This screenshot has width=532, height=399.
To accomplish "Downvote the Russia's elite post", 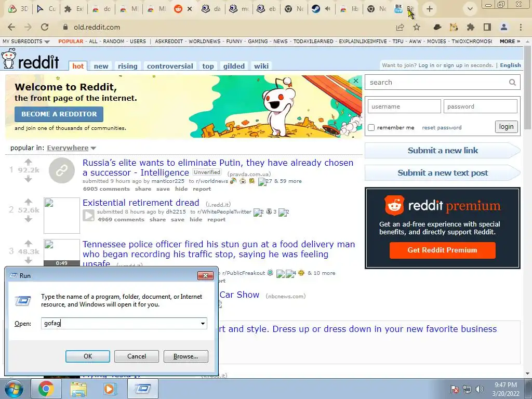I will (x=28, y=179).
